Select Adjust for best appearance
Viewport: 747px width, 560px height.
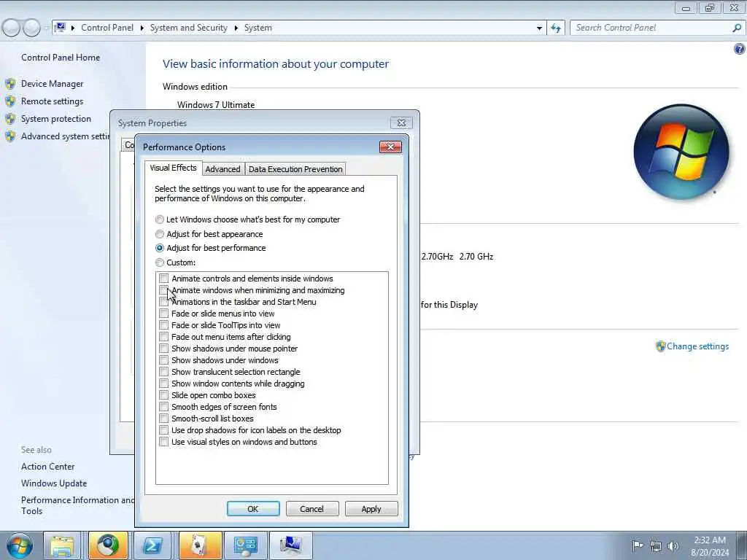coord(160,234)
